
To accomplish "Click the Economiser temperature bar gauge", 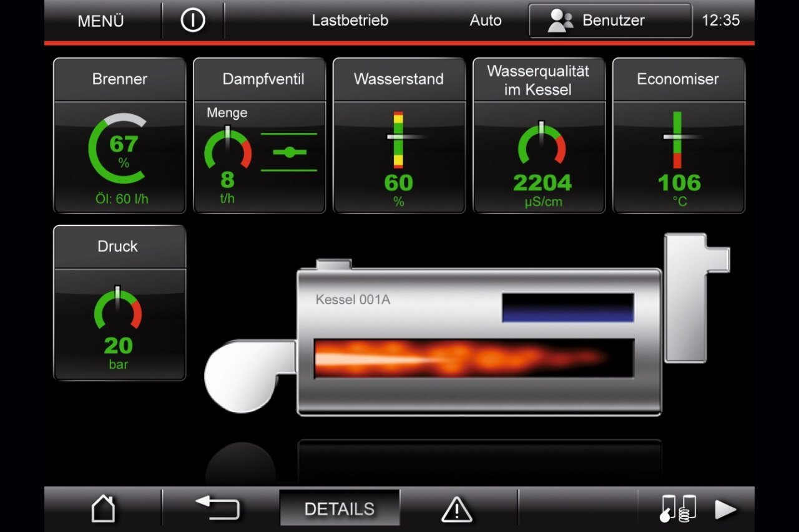I will [x=677, y=140].
